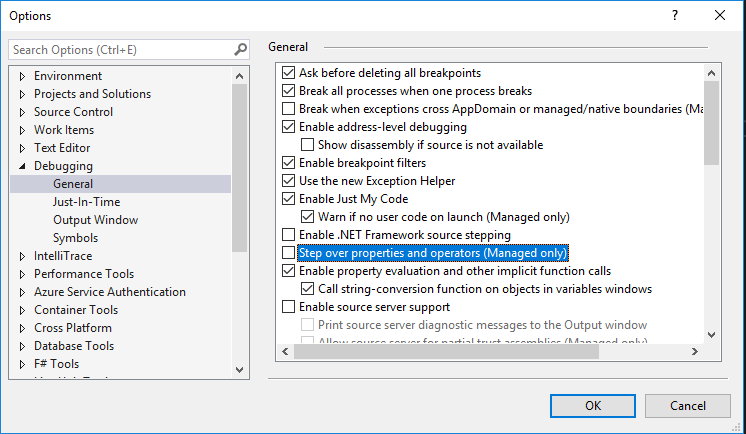Viewport: 746px width, 434px height.
Task: Click Cancel to dismiss Options
Action: (x=687, y=406)
